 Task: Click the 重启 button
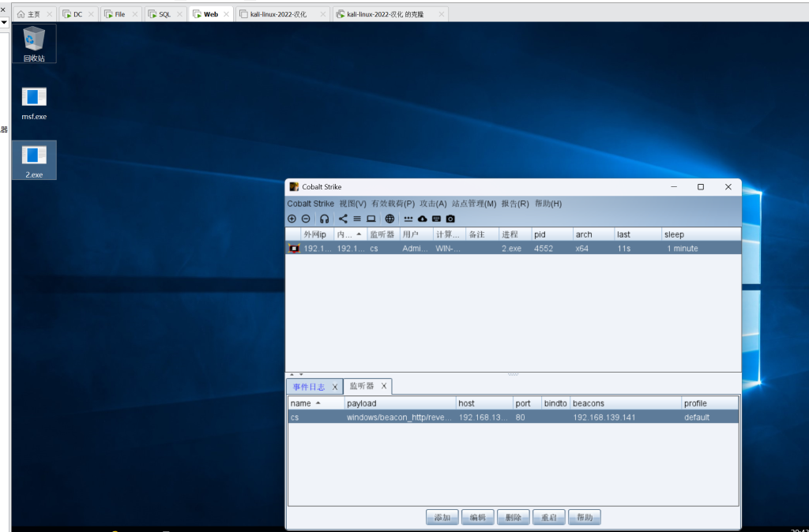(x=549, y=517)
